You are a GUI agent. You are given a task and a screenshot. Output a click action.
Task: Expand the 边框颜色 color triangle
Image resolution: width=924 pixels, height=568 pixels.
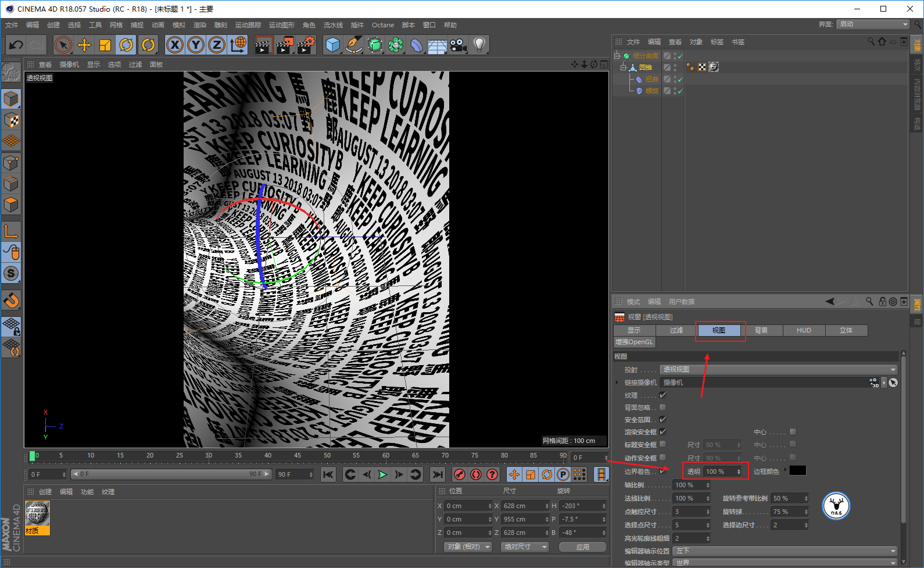tap(785, 469)
